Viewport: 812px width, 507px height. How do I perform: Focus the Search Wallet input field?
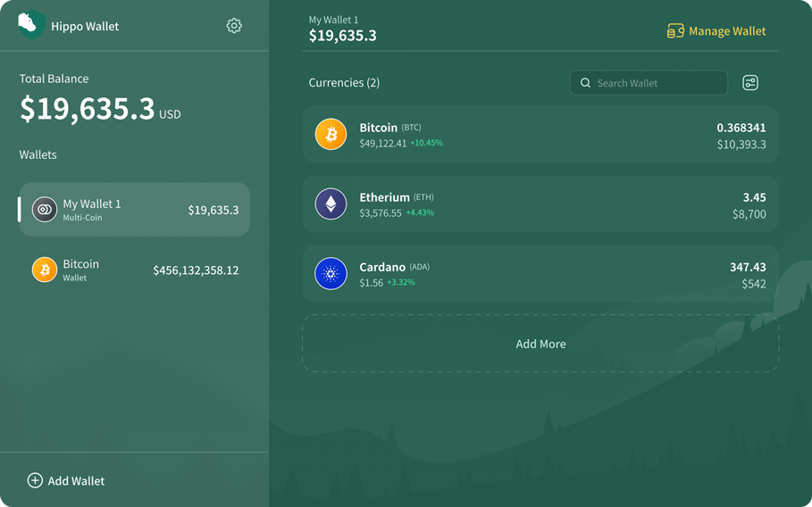pos(657,83)
